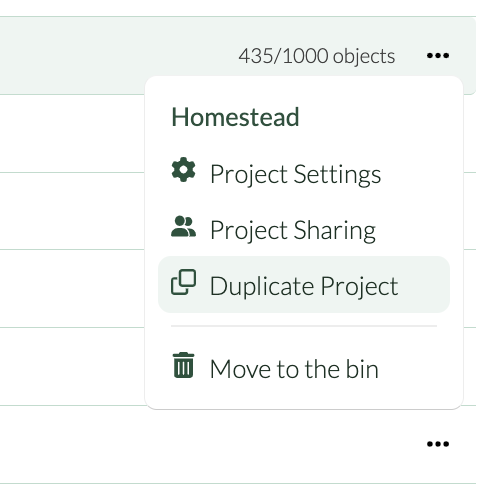The width and height of the screenshot is (500, 500).
Task: Select the project row behind Project Sharing
Action: pos(72,211)
